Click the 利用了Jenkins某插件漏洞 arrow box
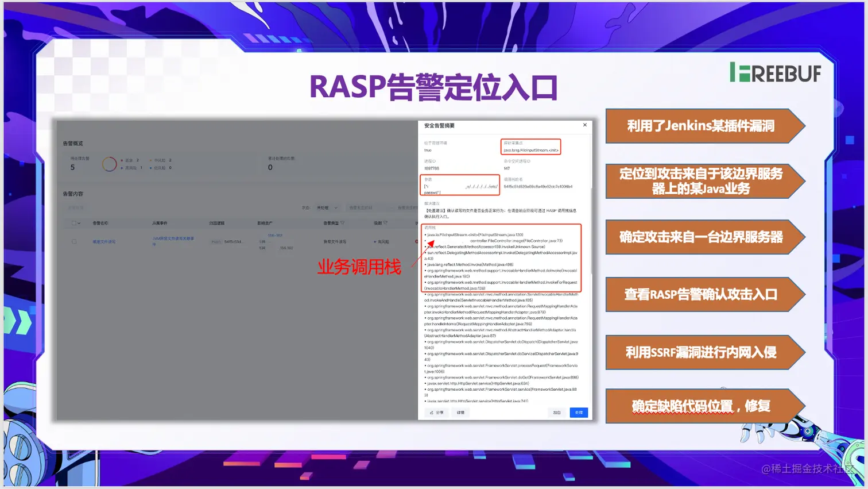This screenshot has width=868, height=489. pyautogui.click(x=705, y=126)
